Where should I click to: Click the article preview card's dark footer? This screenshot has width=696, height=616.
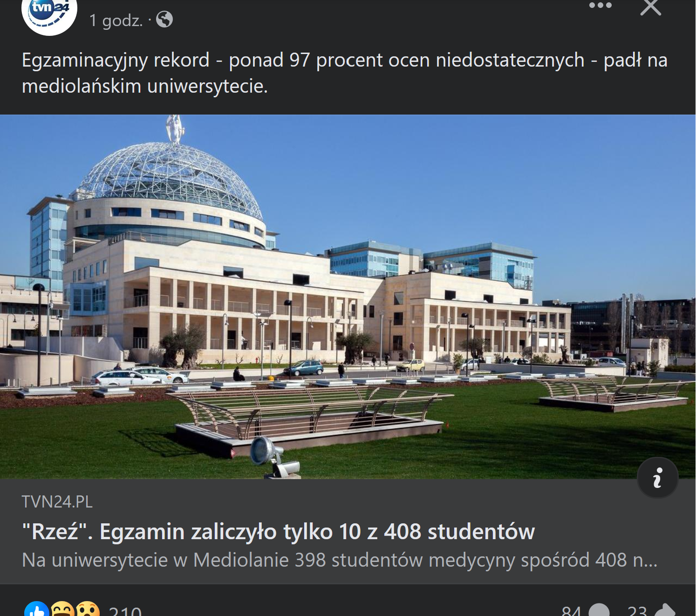(348, 532)
